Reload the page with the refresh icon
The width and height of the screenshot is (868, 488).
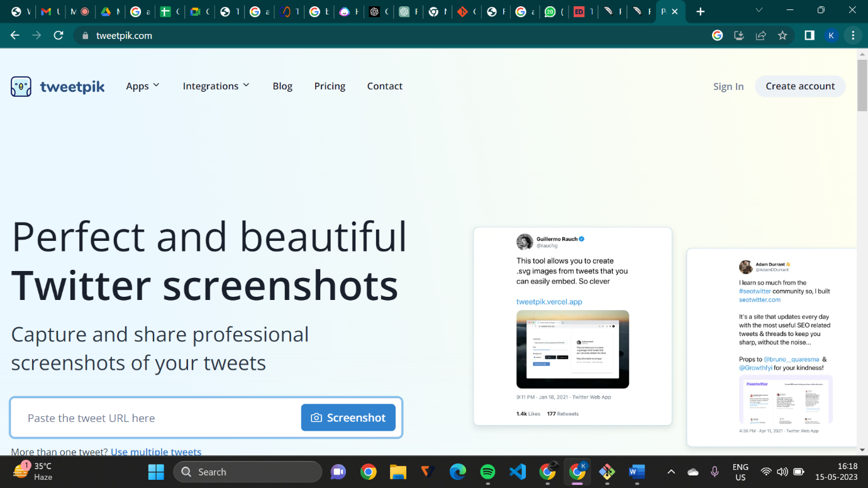point(58,36)
